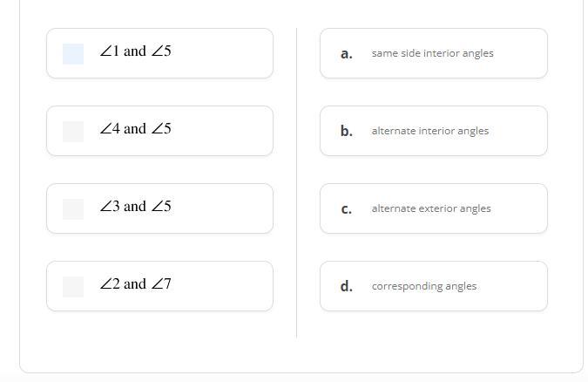Click the ∠1 symbol in first card
The height and width of the screenshot is (382, 588).
[x=109, y=51]
